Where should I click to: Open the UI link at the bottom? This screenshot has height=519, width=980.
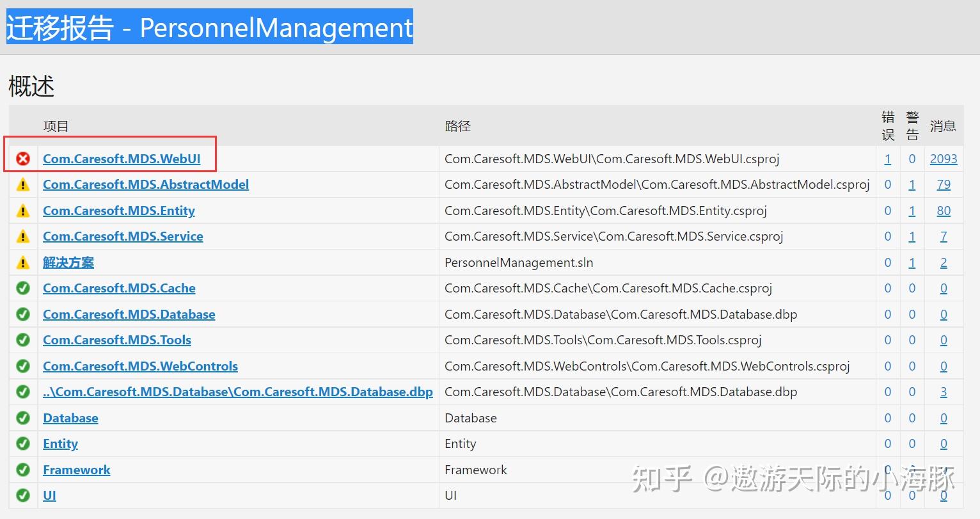click(x=49, y=495)
